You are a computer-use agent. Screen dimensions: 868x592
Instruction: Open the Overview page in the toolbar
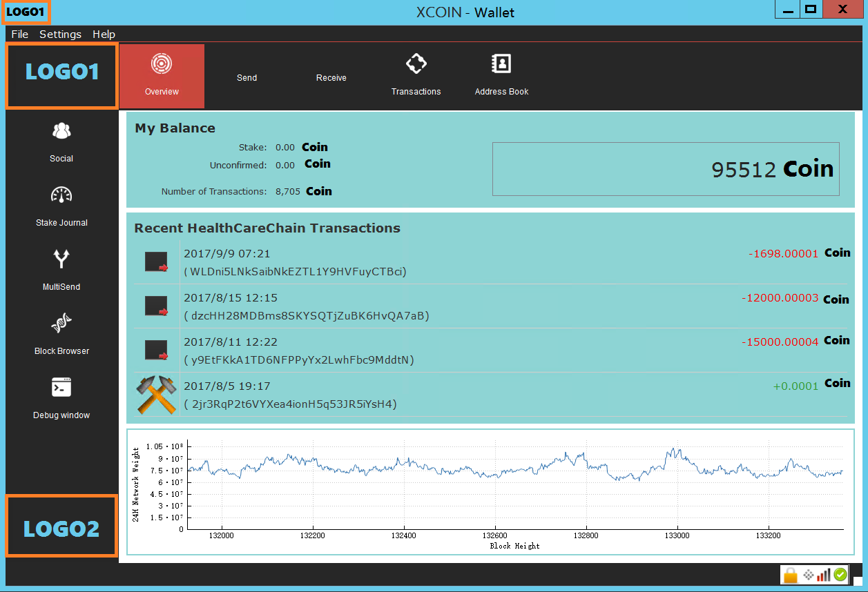click(x=162, y=76)
